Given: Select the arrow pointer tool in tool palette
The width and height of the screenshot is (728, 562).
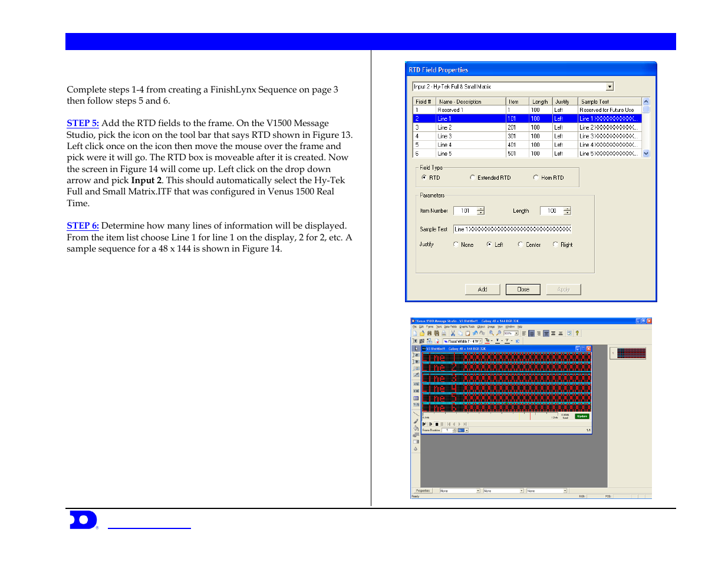Looking at the screenshot, I should (416, 349).
